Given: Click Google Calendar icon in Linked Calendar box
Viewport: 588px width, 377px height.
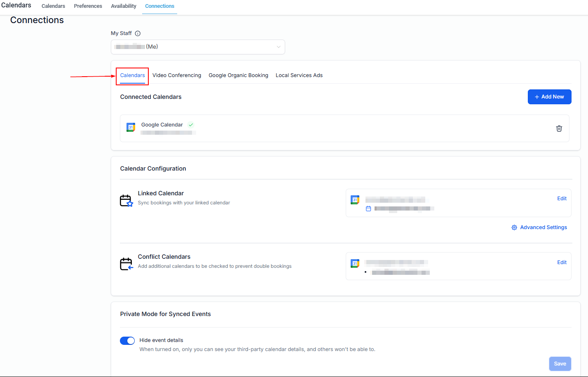Looking at the screenshot, I should pyautogui.click(x=355, y=200).
